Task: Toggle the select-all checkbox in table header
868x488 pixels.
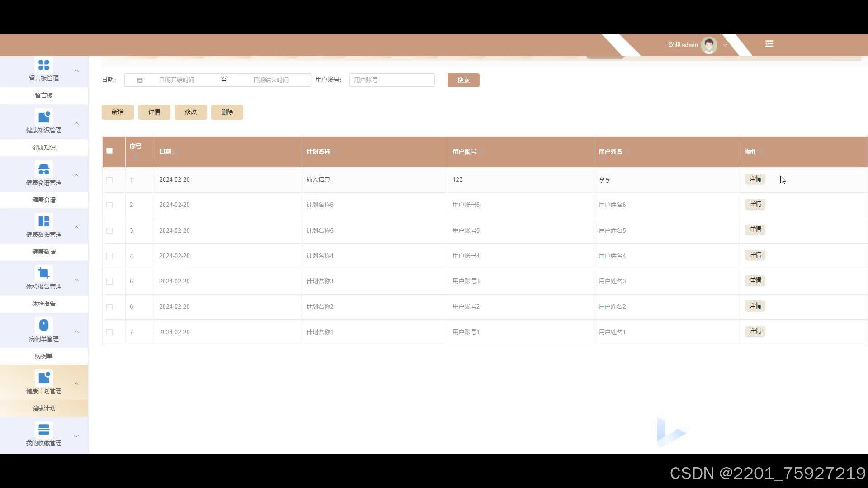Action: point(109,151)
